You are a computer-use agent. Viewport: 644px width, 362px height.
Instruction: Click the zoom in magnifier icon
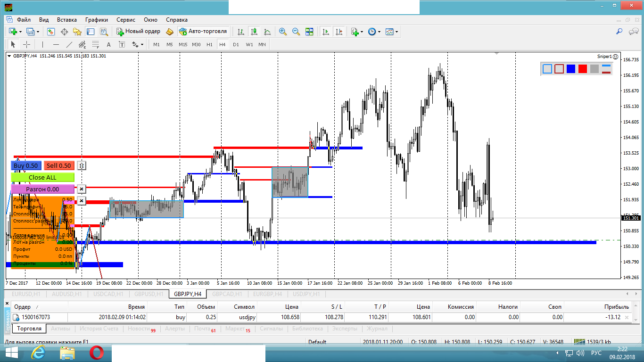283,32
